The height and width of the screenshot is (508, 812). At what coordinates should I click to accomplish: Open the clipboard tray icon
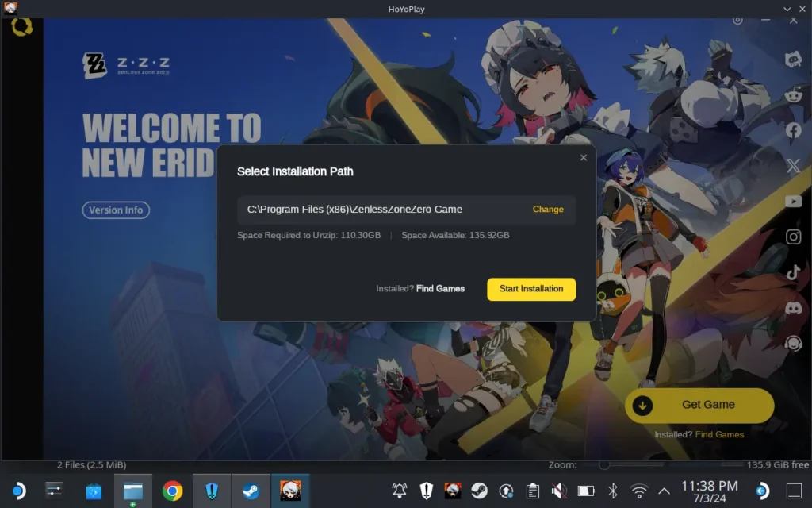pyautogui.click(x=532, y=491)
